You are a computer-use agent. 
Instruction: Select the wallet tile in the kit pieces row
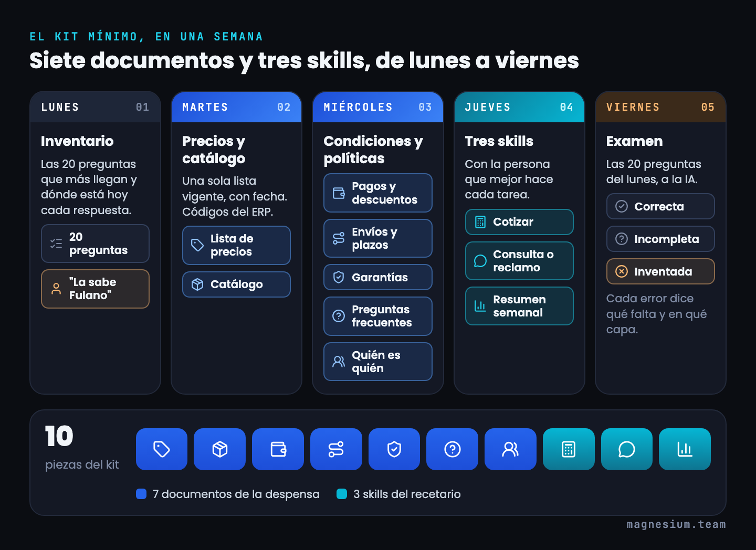(x=278, y=449)
